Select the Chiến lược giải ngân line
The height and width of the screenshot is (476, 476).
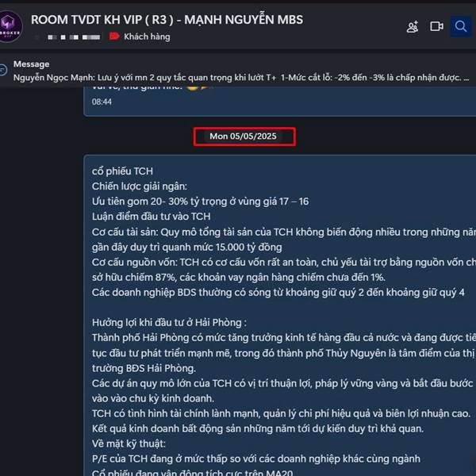tap(140, 186)
